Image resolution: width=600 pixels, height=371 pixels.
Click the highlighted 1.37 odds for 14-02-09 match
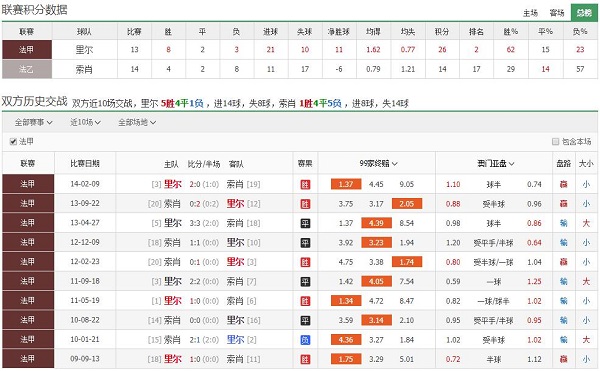[x=346, y=184]
